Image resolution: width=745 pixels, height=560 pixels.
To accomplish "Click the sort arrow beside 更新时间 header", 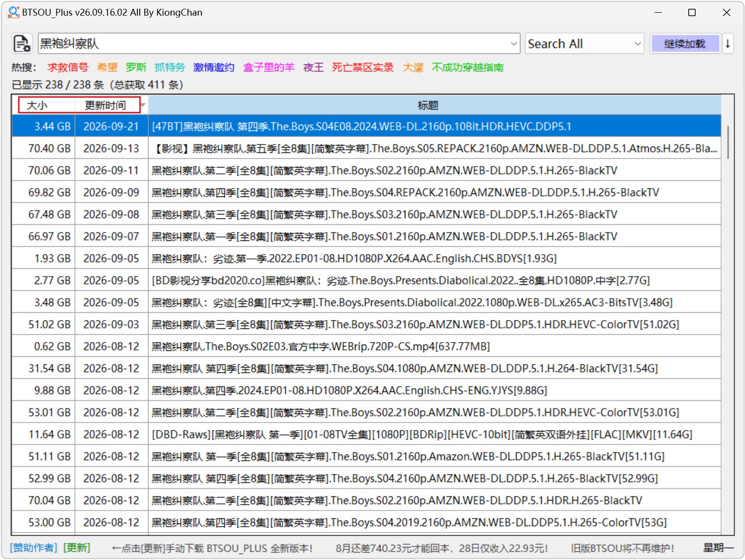I will (x=143, y=105).
